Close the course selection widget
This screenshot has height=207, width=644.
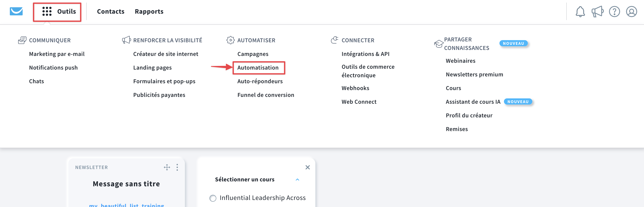point(307,167)
